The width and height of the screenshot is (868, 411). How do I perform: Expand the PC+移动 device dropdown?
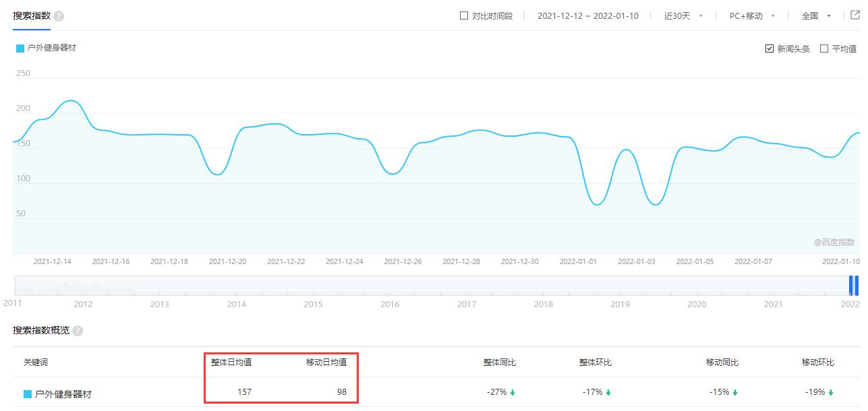tap(752, 15)
